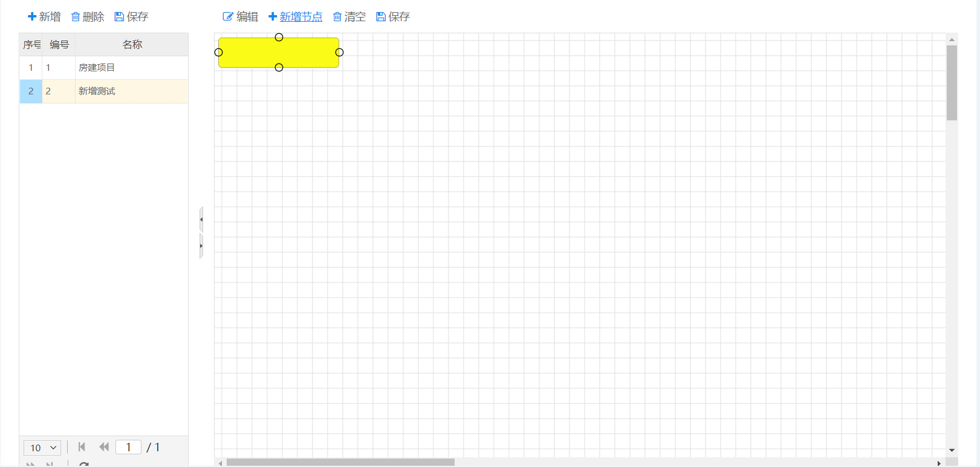The height and width of the screenshot is (467, 980).
Task: Go to the previous page of the list
Action: [104, 447]
